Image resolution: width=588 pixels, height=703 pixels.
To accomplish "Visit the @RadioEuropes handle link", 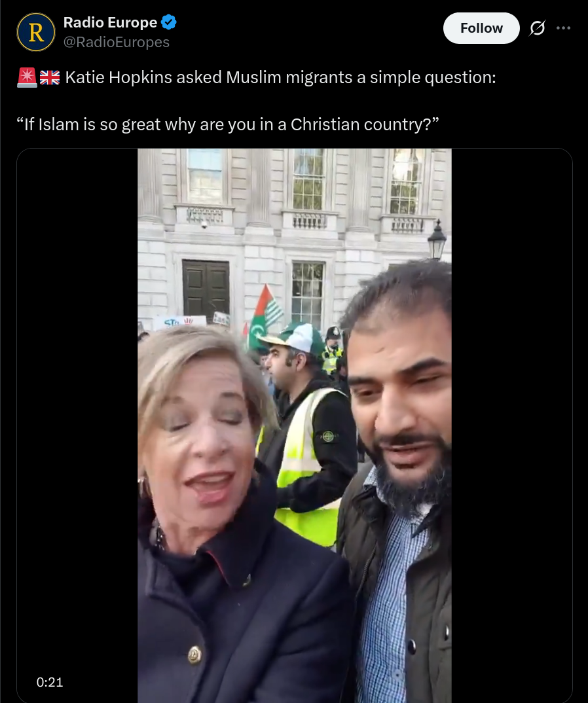I will tap(116, 42).
